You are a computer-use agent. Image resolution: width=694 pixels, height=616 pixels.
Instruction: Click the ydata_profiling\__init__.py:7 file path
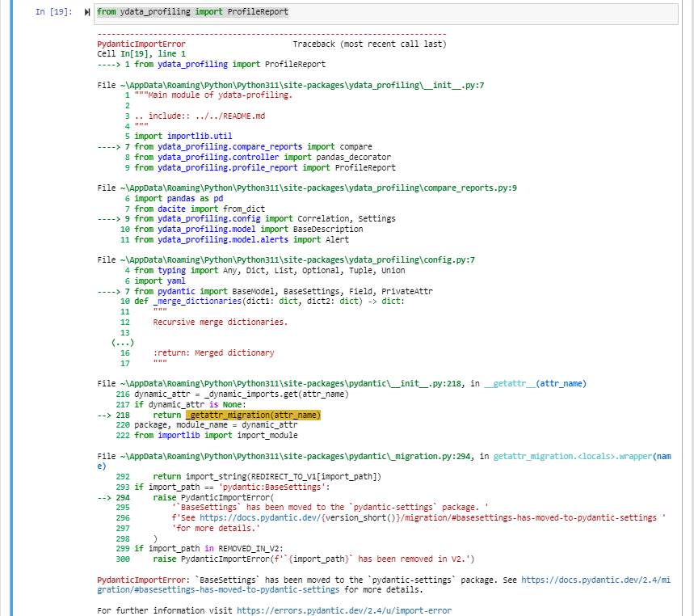click(302, 85)
